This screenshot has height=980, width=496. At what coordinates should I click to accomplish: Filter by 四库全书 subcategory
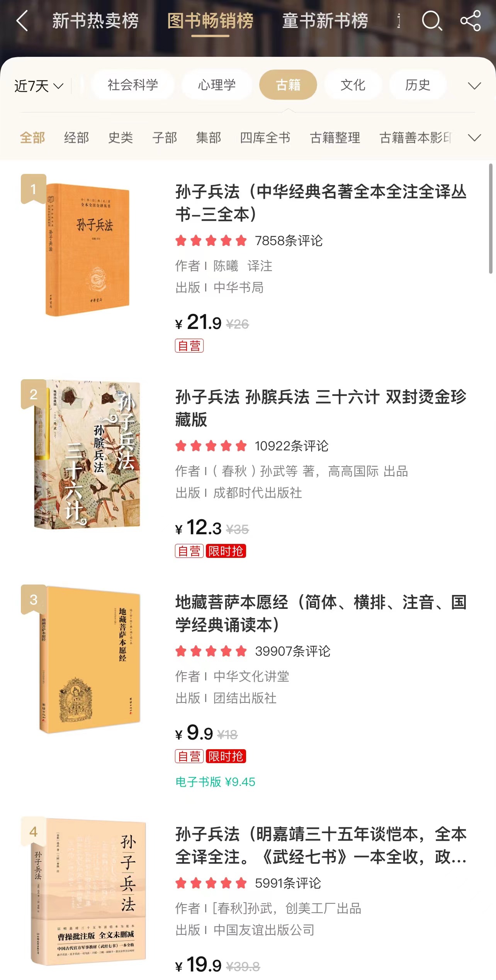265,138
